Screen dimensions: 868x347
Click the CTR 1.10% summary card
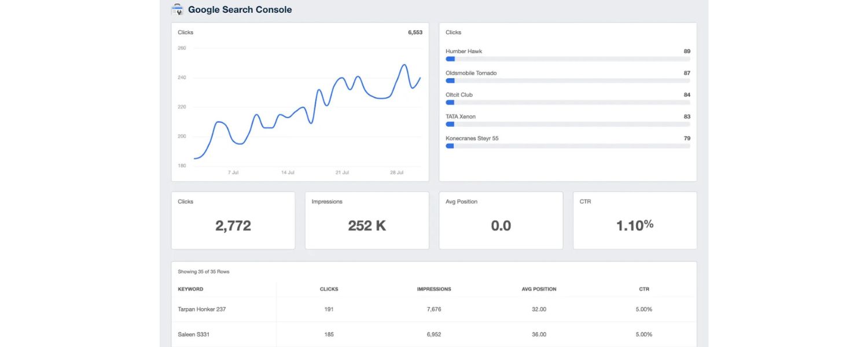pyautogui.click(x=635, y=220)
